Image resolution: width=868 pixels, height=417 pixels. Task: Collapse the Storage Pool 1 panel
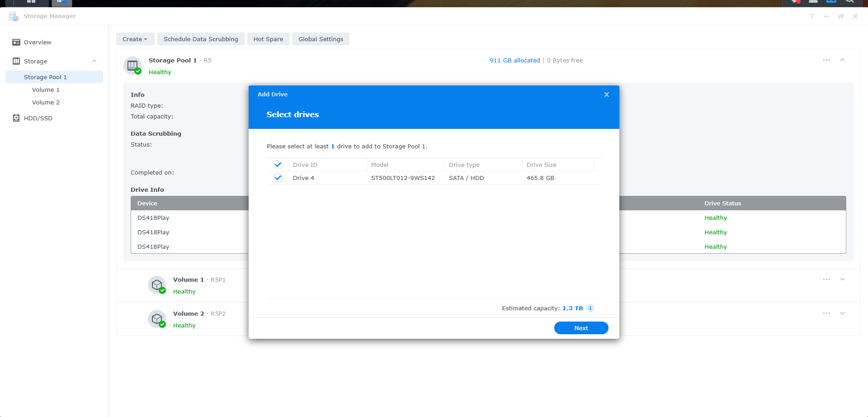(x=842, y=60)
